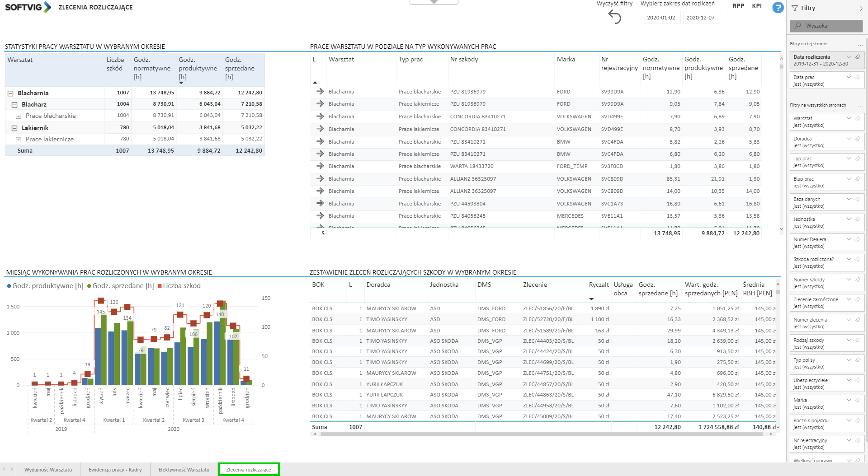Screen dimensions: 868x476
Task: Click the Wyczyść filtry undo arrow
Action: (614, 17)
